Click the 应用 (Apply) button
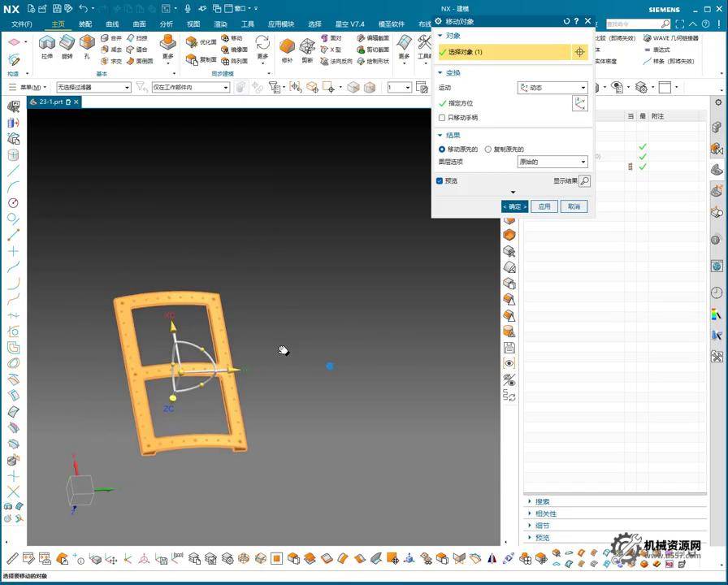Viewport: 728px width, 585px height. coord(544,206)
